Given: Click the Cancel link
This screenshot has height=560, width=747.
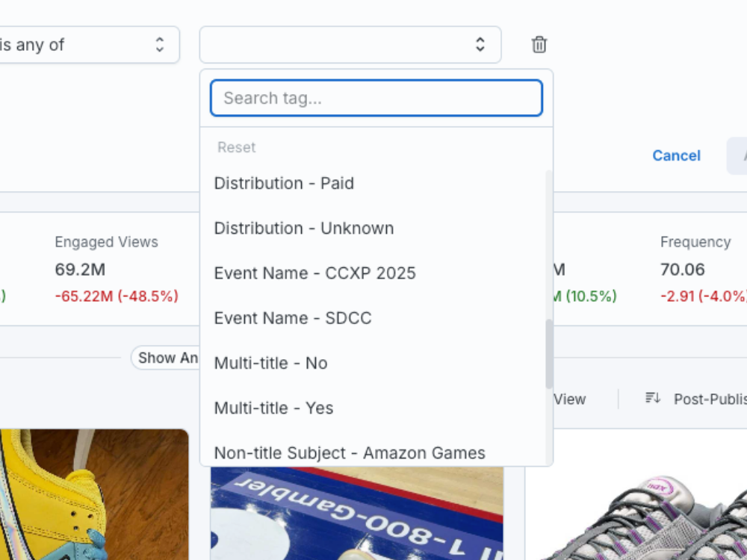Looking at the screenshot, I should tap(676, 155).
